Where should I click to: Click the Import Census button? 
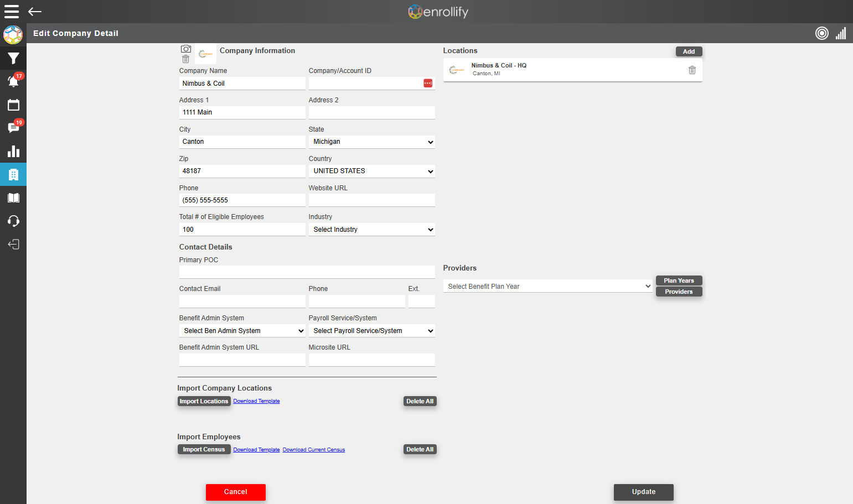(204, 449)
